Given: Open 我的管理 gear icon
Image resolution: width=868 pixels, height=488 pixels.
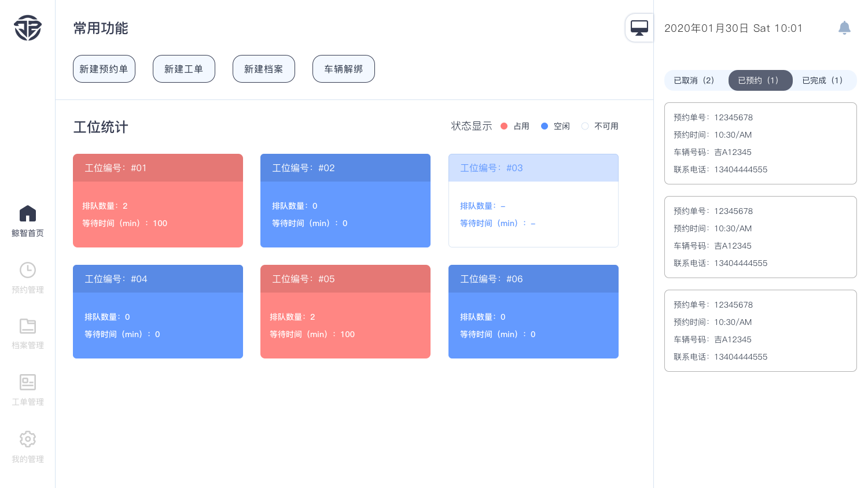Looking at the screenshot, I should [x=28, y=439].
